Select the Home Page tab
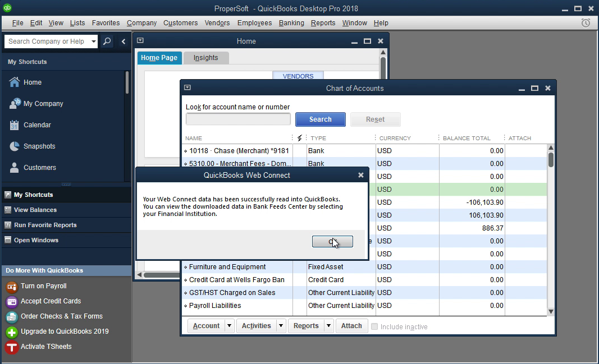The height and width of the screenshot is (364, 599). (x=159, y=58)
